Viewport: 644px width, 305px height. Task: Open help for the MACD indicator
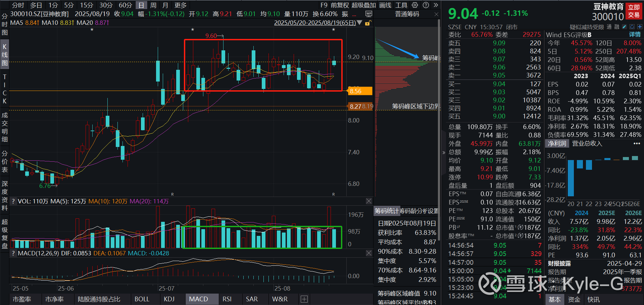(x=13, y=253)
